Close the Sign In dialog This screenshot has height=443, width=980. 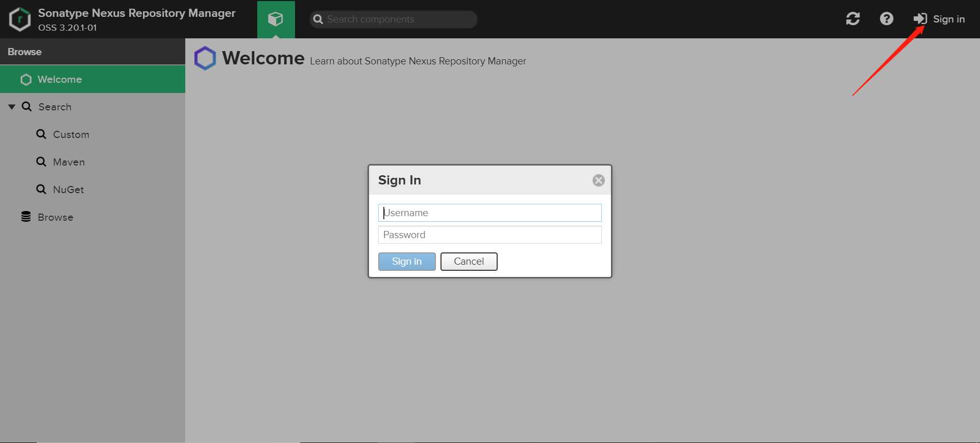coord(599,180)
